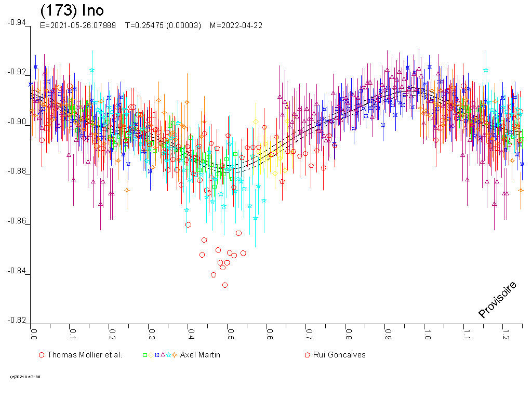Viewport: 532px width, 399px height.
Task: Select the Thomas Mollier et al. legend label
Action: [84, 355]
